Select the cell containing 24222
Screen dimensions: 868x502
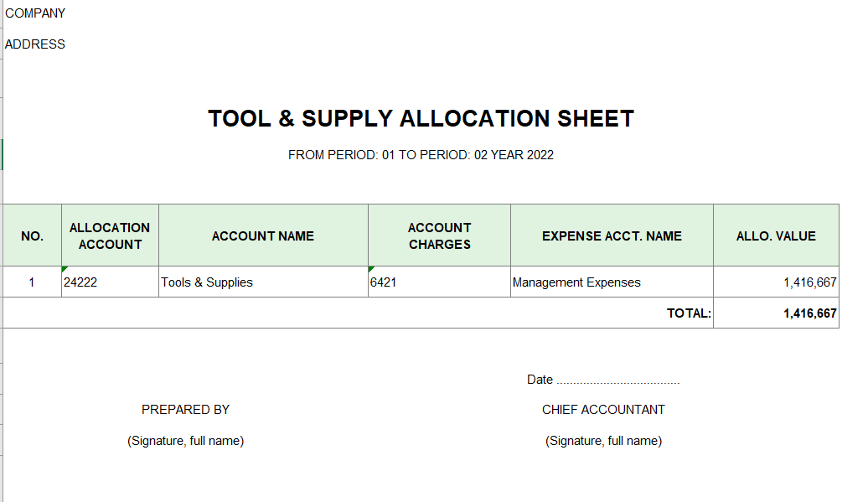tap(110, 282)
